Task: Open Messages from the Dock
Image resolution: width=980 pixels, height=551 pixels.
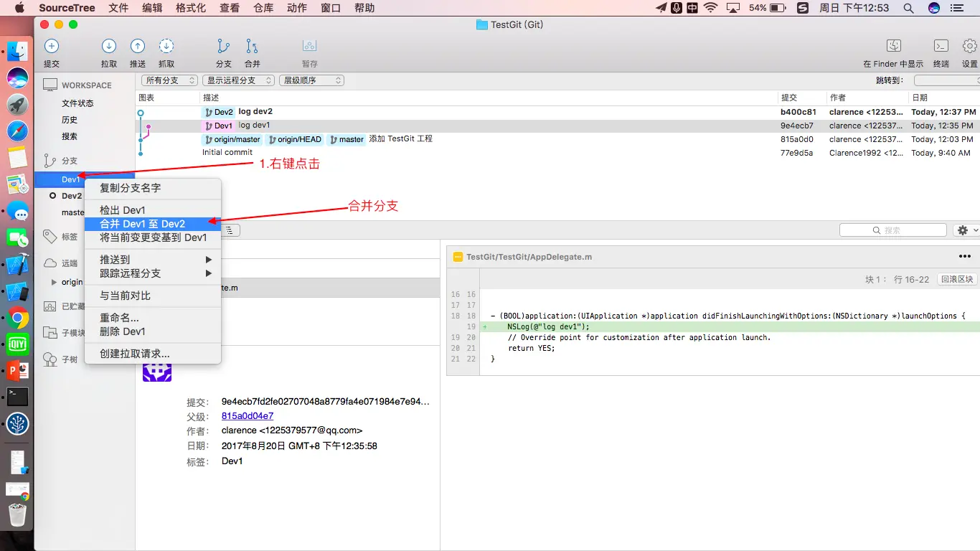Action: 17,212
